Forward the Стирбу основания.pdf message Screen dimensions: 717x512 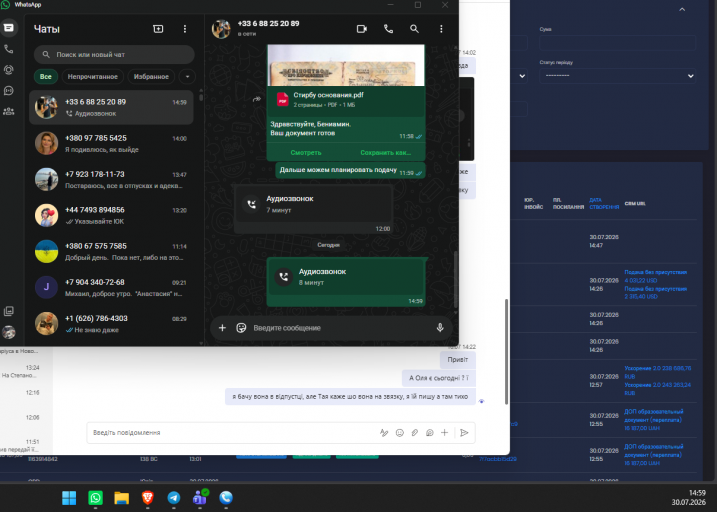tap(257, 99)
